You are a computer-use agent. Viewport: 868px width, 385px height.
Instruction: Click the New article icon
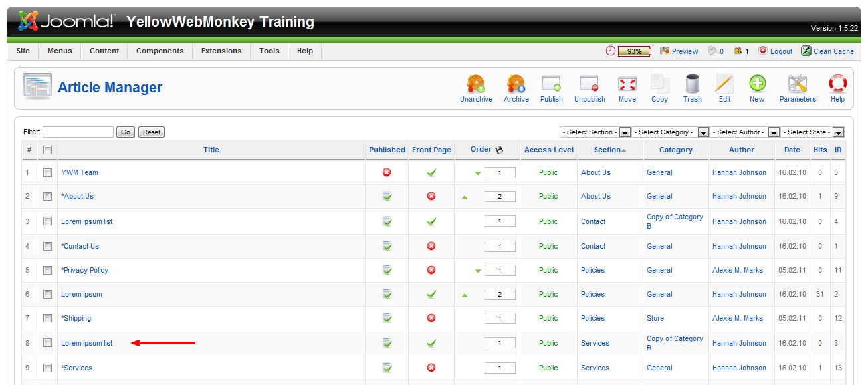pyautogui.click(x=757, y=84)
